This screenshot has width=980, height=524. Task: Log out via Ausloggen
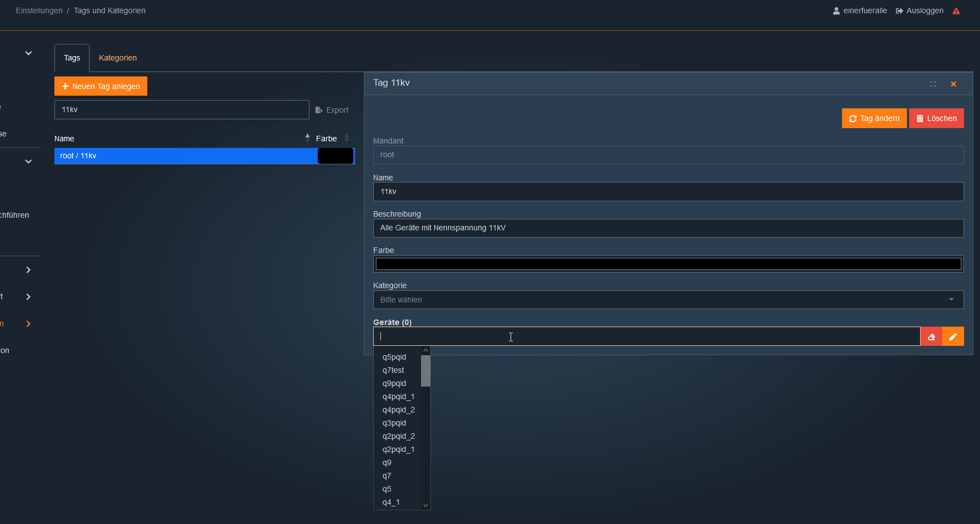point(920,10)
